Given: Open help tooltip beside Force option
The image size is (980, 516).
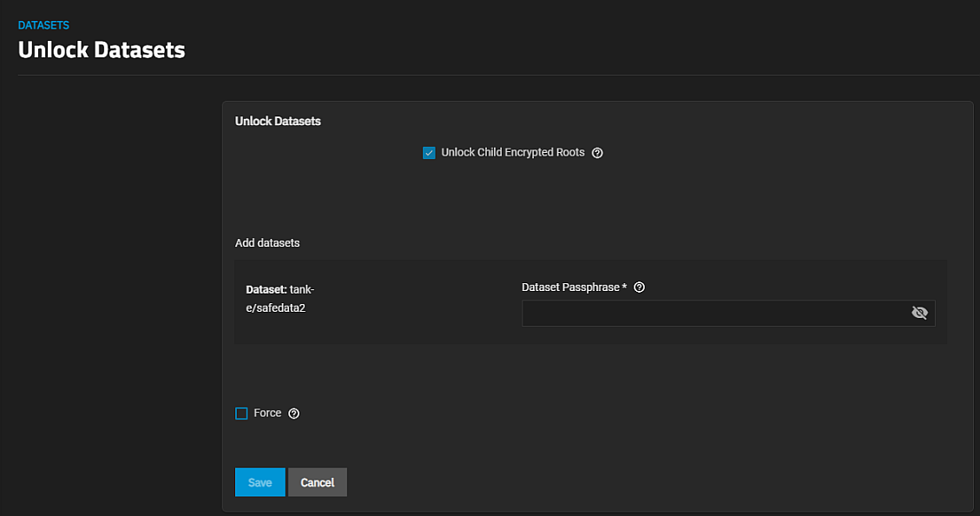Looking at the screenshot, I should coord(293,413).
